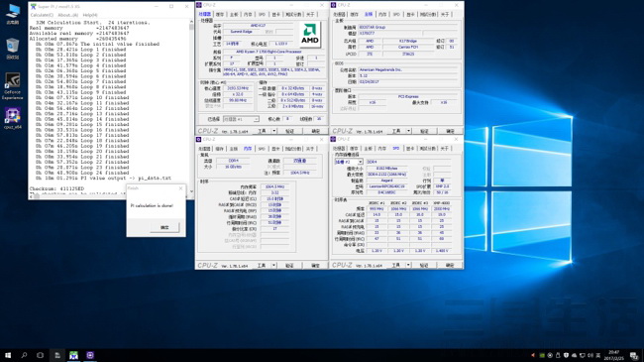The width and height of the screenshot is (644, 362).
Task: Switch to 显卡 tab in the CPU-Z mainboard window
Action: click(410, 15)
